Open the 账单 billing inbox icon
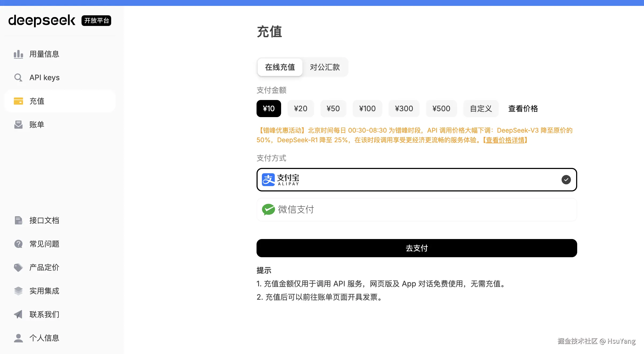Viewport: 644px width, 354px height. click(x=18, y=125)
